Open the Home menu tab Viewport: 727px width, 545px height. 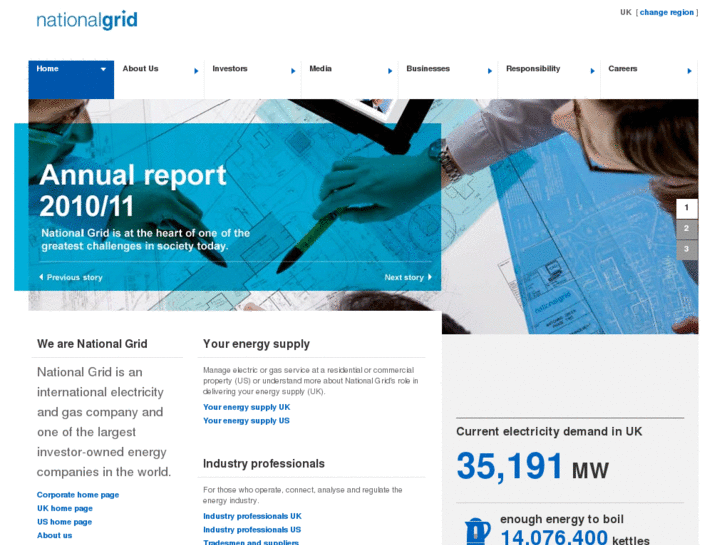[x=71, y=79]
